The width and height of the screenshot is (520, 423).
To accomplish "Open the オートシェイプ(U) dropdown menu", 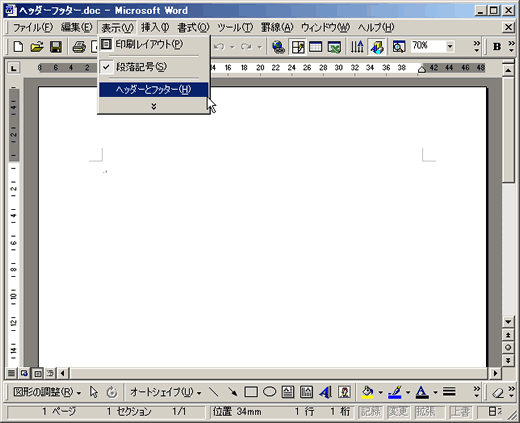I will (165, 392).
